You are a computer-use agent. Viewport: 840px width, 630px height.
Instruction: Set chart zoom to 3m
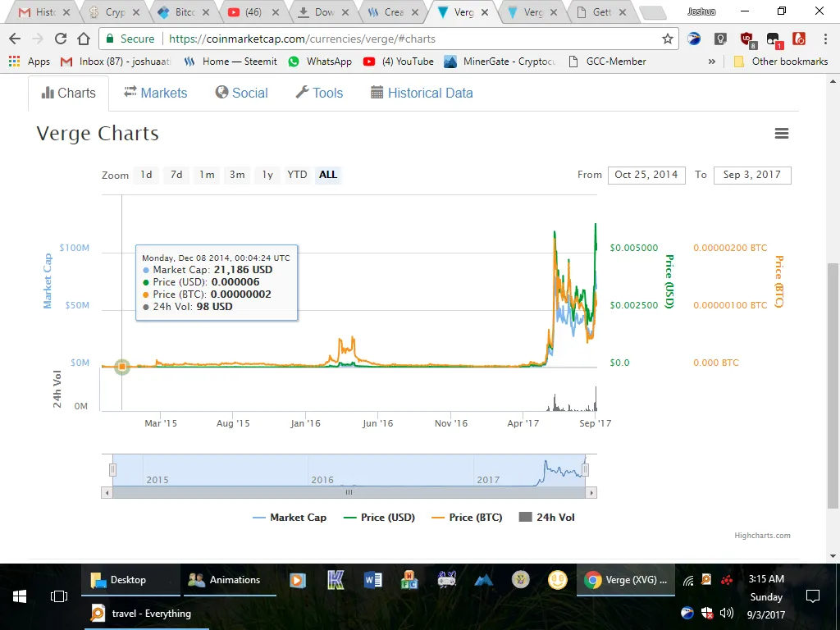[x=237, y=175]
